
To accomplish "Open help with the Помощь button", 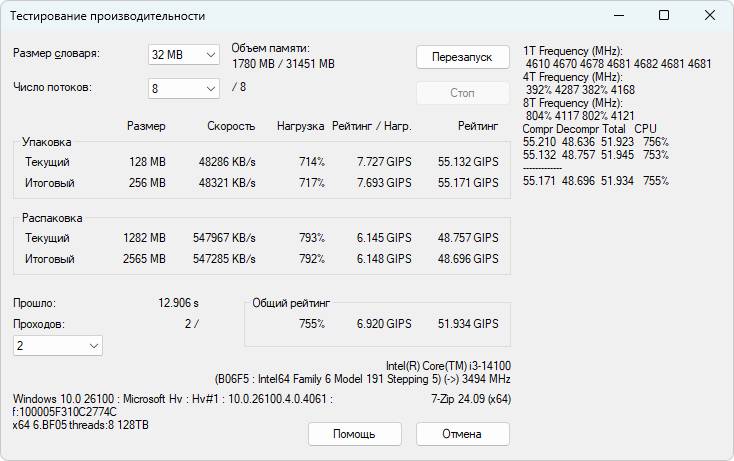I will coord(354,434).
